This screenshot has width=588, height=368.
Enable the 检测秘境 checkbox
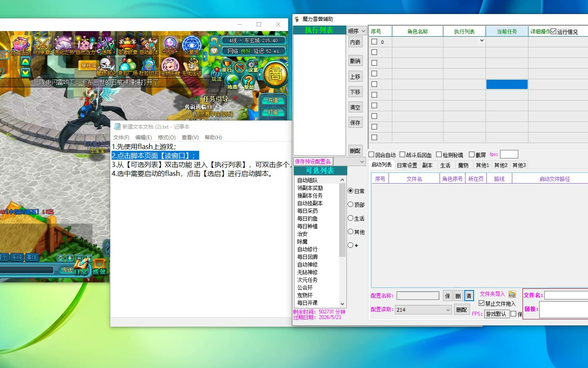click(438, 155)
